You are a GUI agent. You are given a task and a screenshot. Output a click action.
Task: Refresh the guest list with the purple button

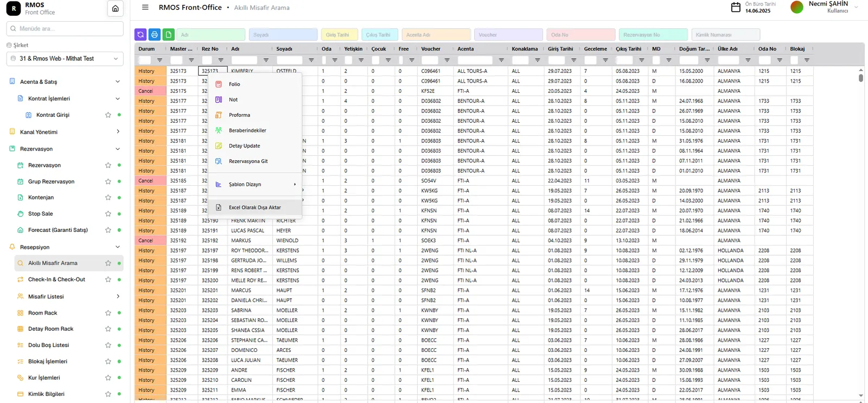[x=141, y=35]
